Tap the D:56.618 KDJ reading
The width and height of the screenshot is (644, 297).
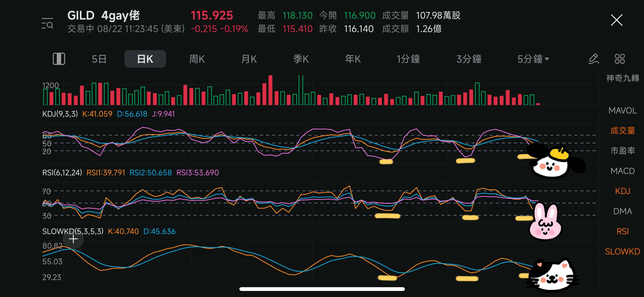[132, 114]
